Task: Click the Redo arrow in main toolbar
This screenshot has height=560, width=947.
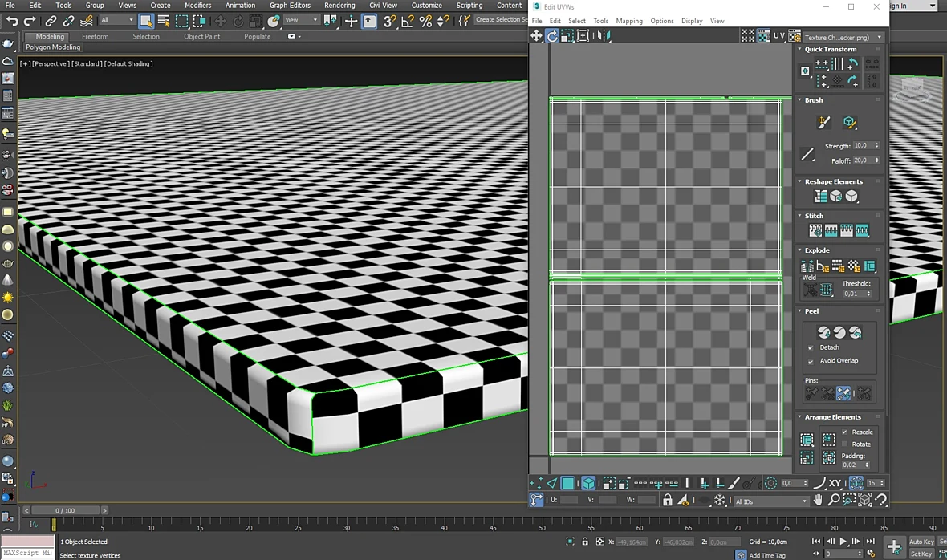Action: (x=30, y=21)
